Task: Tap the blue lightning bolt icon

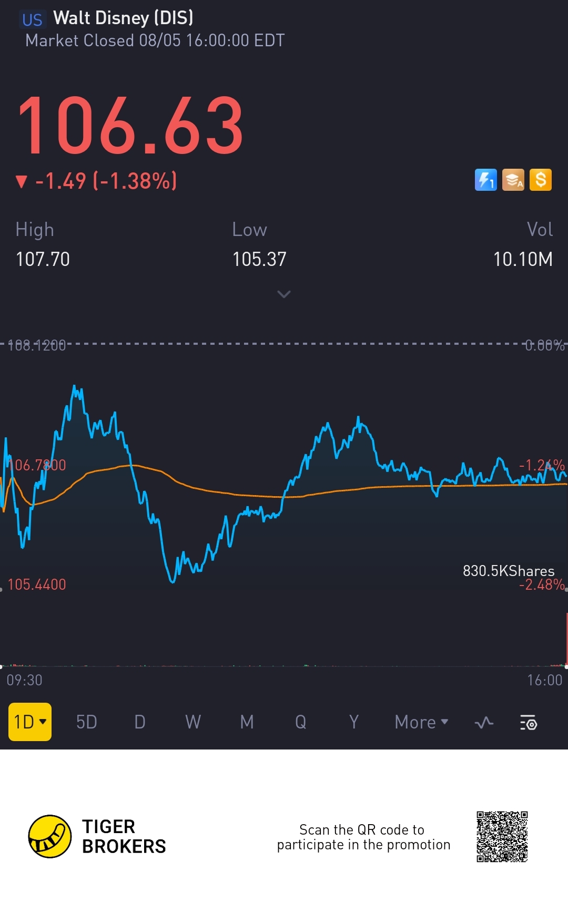Action: point(485,180)
